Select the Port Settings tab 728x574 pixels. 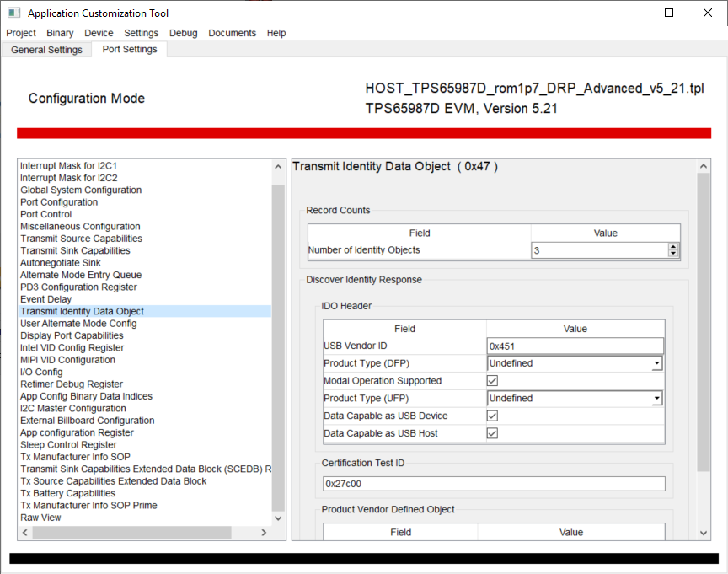click(130, 49)
